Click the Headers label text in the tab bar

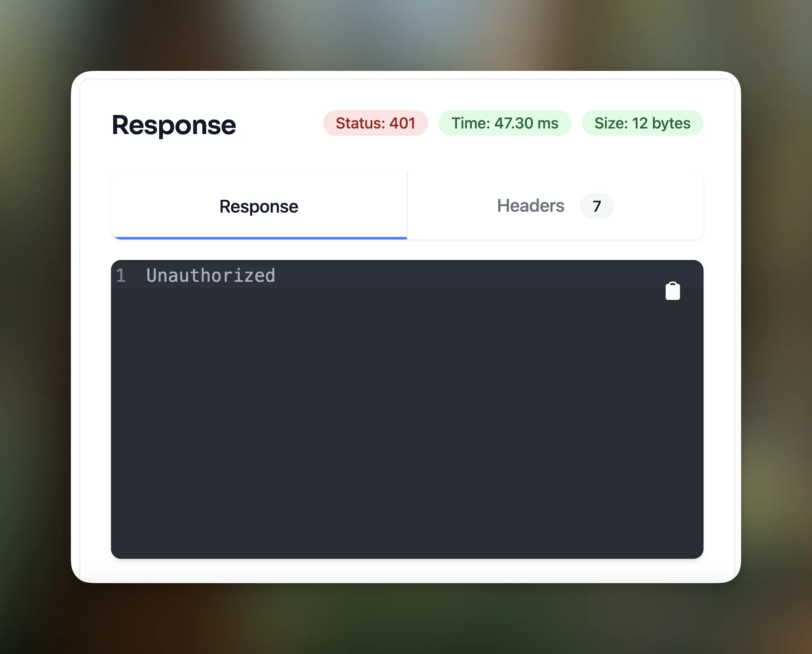coord(531,206)
